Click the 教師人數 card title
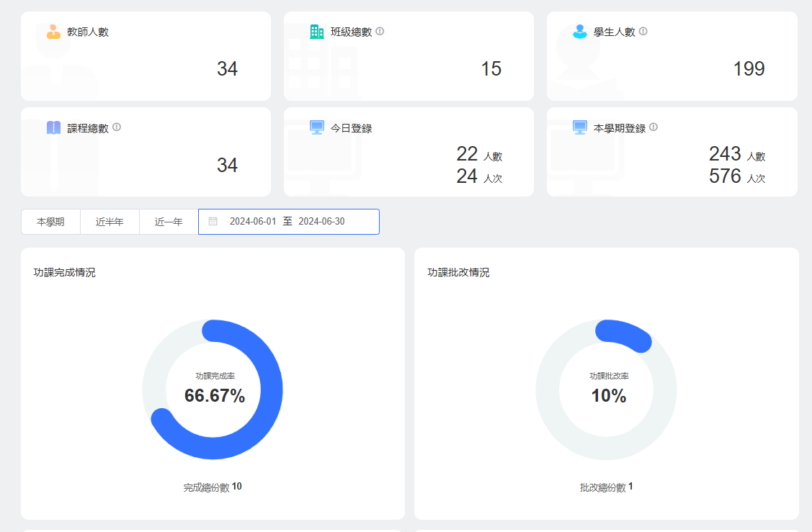This screenshot has height=532, width=812. [88, 32]
